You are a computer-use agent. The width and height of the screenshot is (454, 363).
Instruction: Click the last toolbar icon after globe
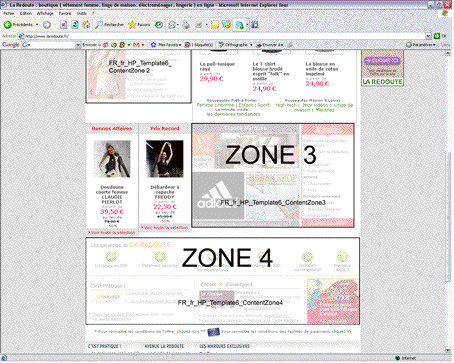coord(255,25)
